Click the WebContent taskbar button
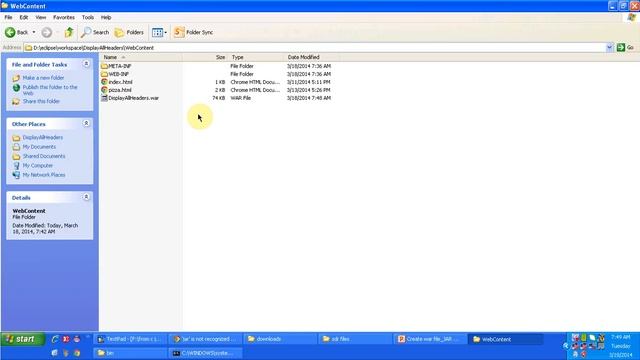This screenshot has height=360, width=640. 505,339
